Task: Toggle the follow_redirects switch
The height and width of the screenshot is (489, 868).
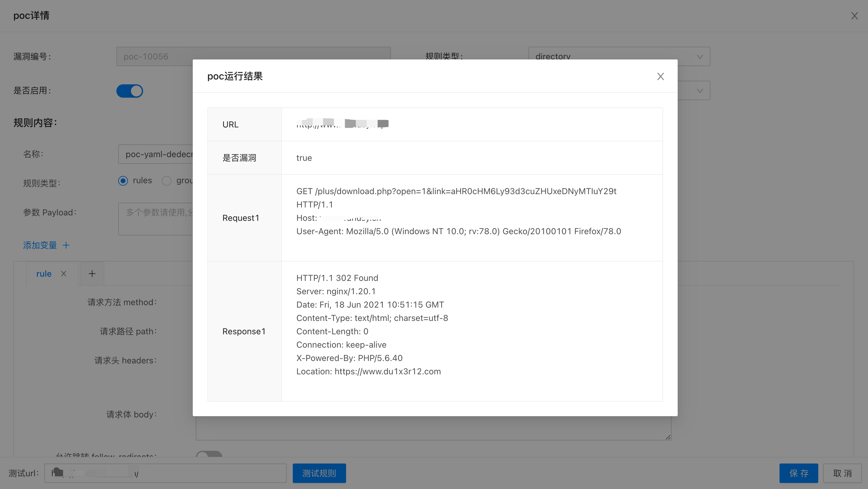Action: pyautogui.click(x=209, y=454)
